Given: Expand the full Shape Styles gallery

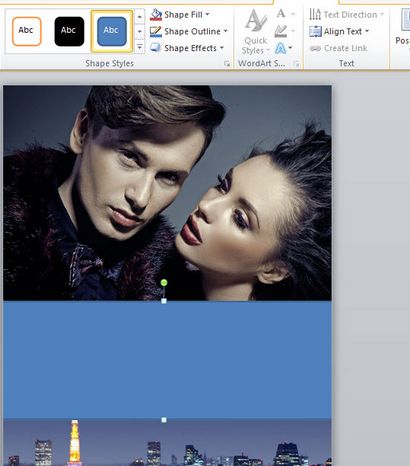Looking at the screenshot, I should [140, 47].
